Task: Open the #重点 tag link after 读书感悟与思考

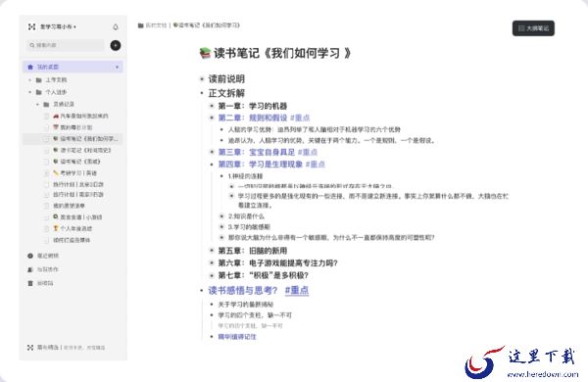Action: 297,290
